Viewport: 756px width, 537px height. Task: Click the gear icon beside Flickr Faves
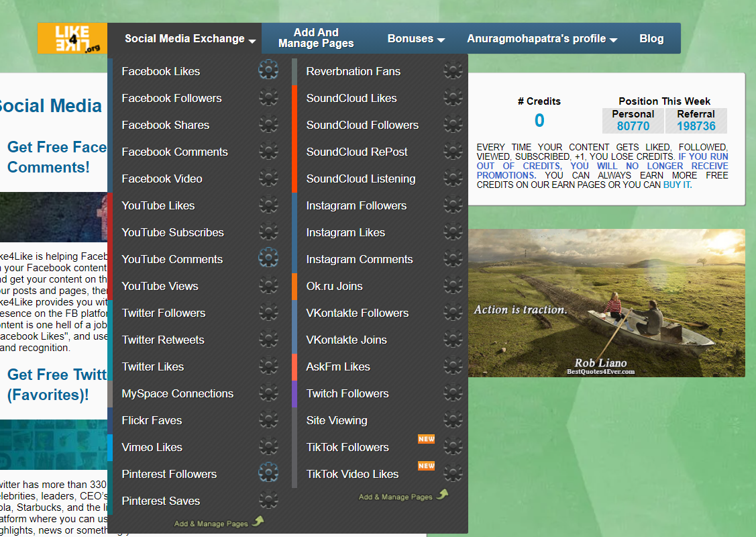[268, 420]
